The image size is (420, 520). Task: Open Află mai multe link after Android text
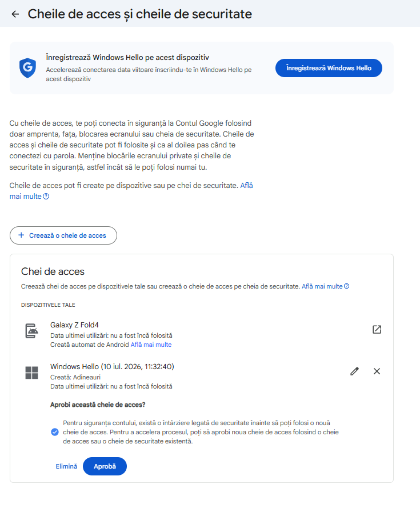151,345
